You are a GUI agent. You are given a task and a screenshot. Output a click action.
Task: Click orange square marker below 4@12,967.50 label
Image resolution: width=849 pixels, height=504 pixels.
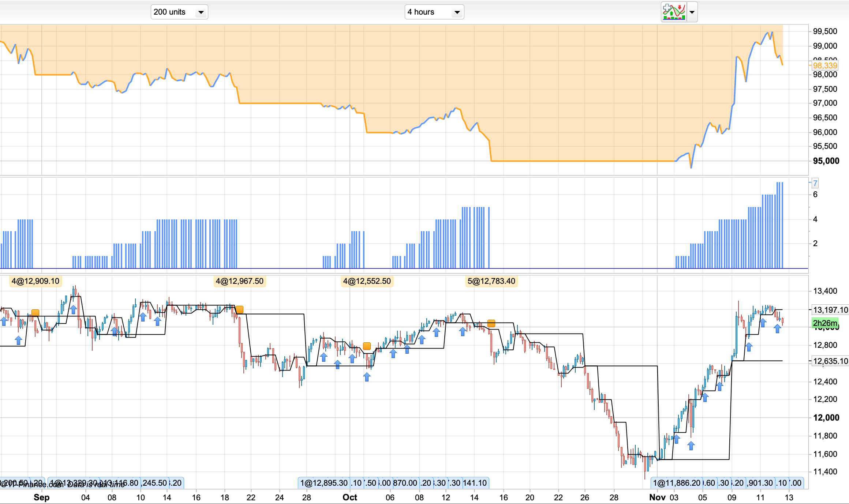pos(239,310)
